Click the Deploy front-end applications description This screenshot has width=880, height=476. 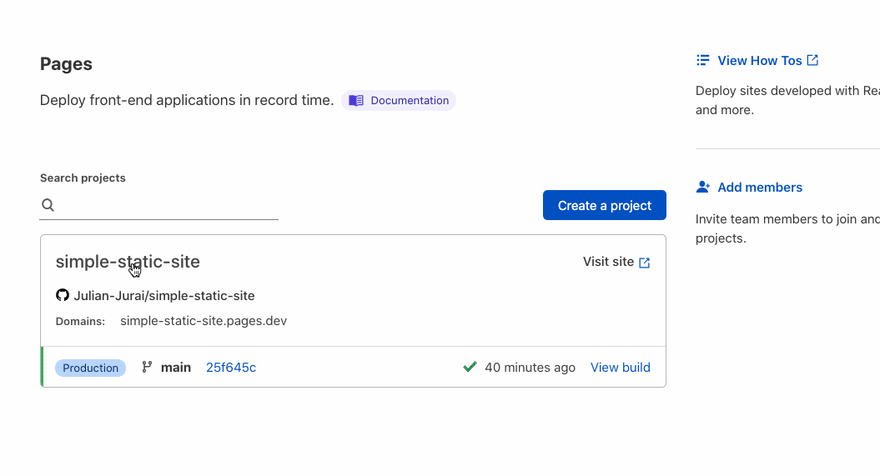click(186, 100)
